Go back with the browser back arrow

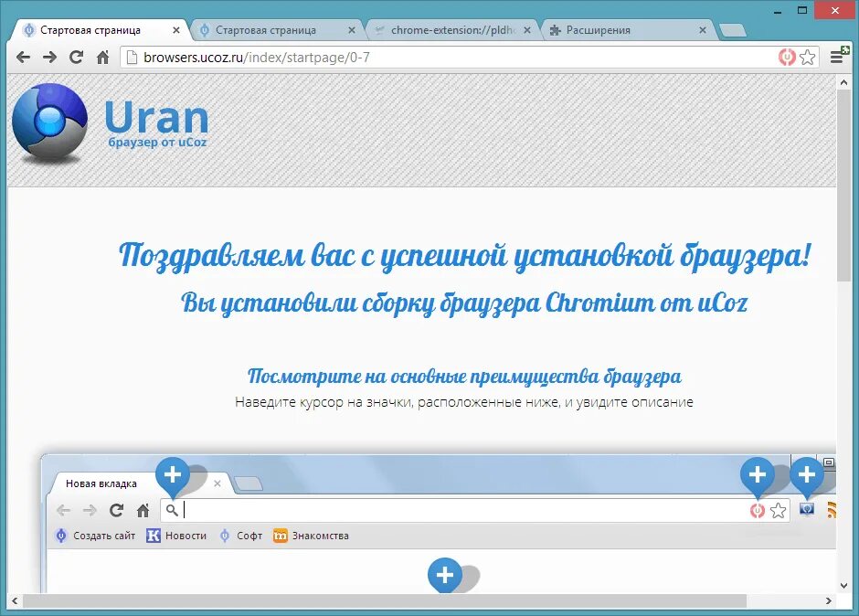coord(23,57)
